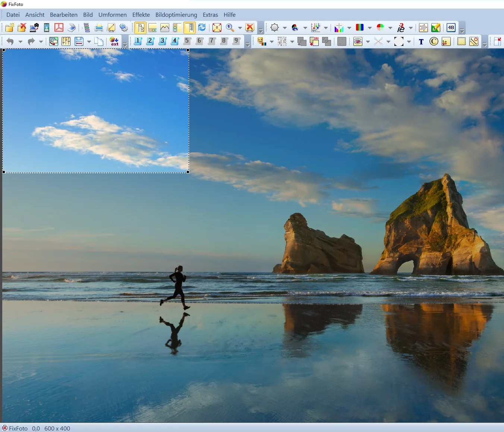Screen dimensions: 504x432
Task: Click the camera import icon
Action: [34, 28]
